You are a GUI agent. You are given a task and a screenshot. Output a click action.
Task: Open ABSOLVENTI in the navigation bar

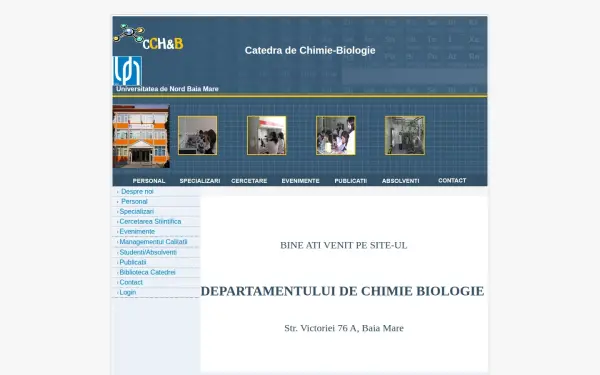click(x=401, y=181)
